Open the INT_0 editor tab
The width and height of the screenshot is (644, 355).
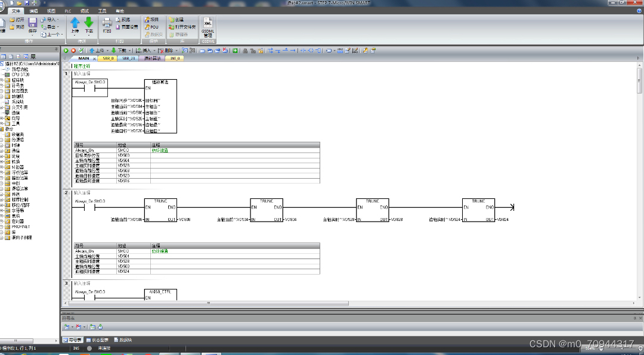point(175,58)
